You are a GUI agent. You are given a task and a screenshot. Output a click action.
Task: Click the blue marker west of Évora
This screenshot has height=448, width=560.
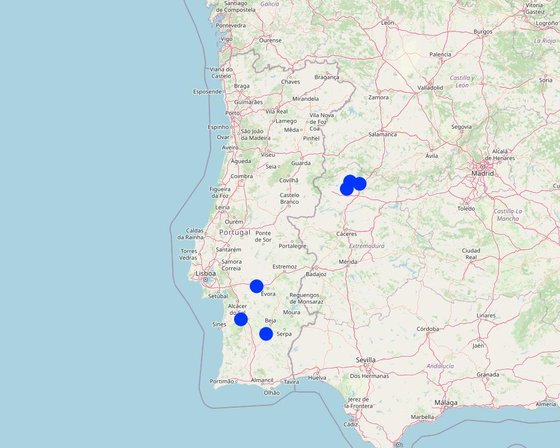[x=256, y=286]
